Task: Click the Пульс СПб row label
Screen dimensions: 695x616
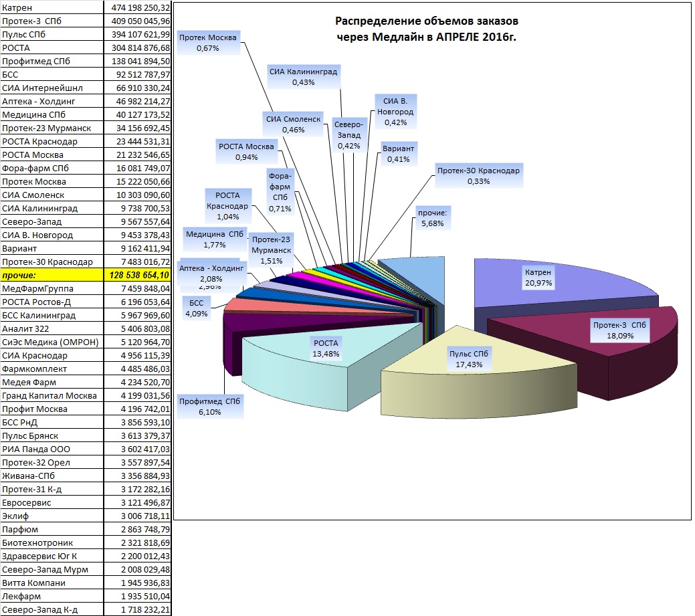Action: pyautogui.click(x=52, y=34)
